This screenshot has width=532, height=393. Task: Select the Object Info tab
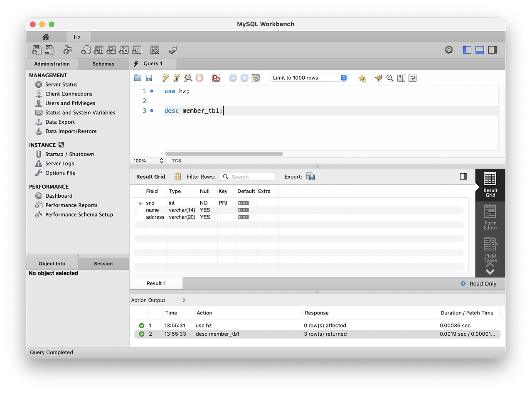coord(52,263)
